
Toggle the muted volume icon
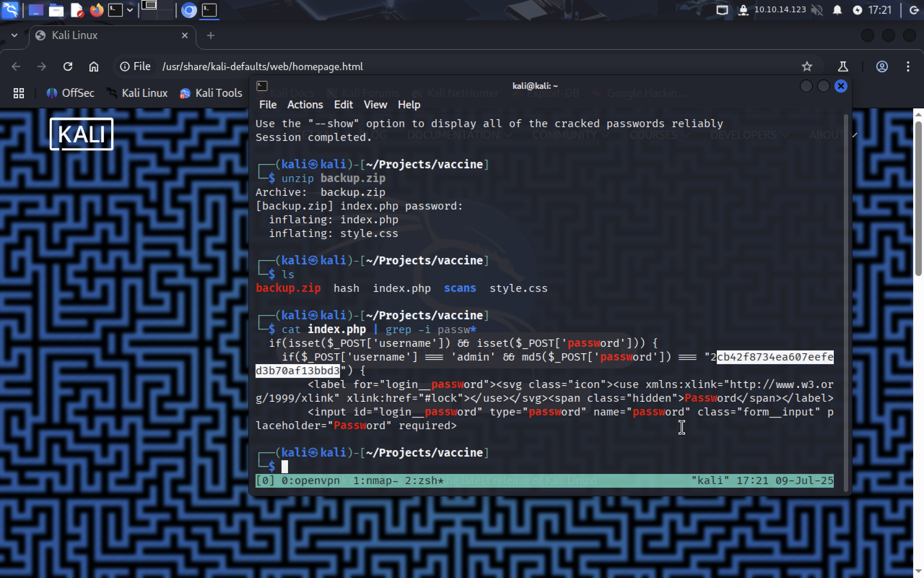[817, 10]
